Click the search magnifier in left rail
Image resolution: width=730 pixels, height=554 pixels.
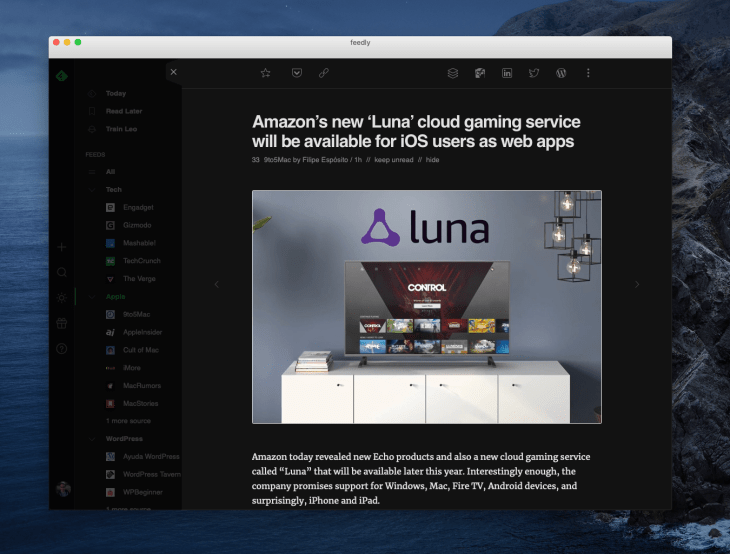[x=62, y=272]
